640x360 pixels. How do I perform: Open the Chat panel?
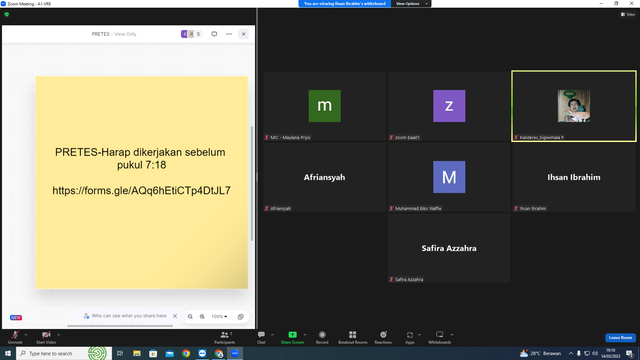click(x=261, y=337)
